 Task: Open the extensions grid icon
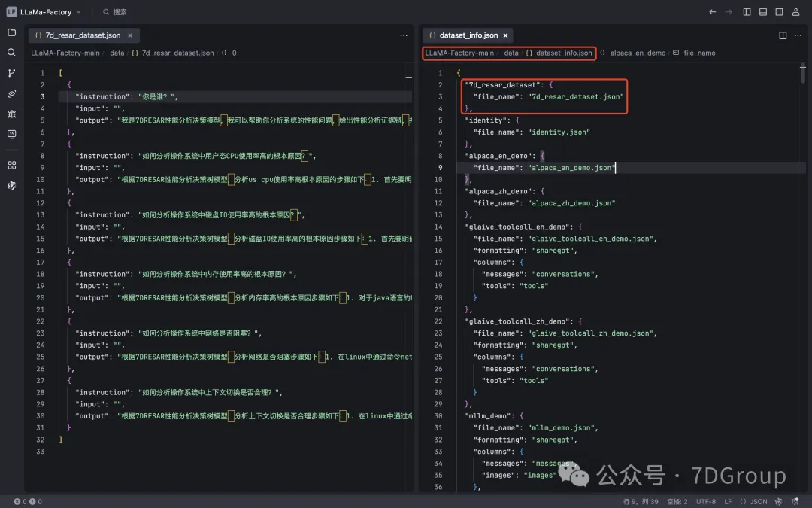pos(11,165)
